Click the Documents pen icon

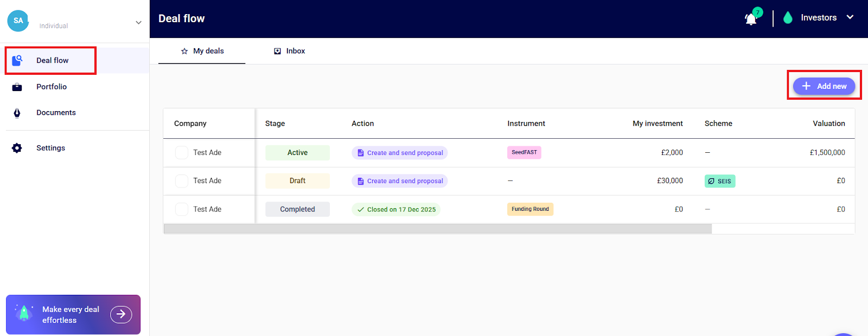[x=17, y=113]
